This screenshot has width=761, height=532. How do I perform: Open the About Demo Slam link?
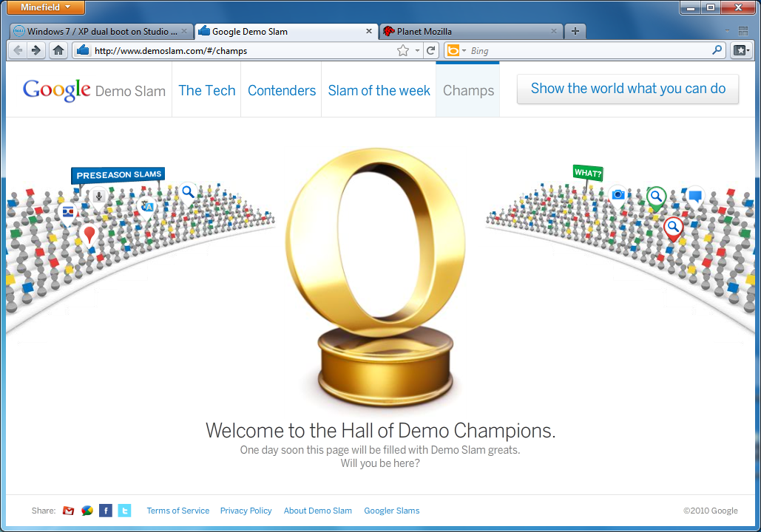coord(317,511)
